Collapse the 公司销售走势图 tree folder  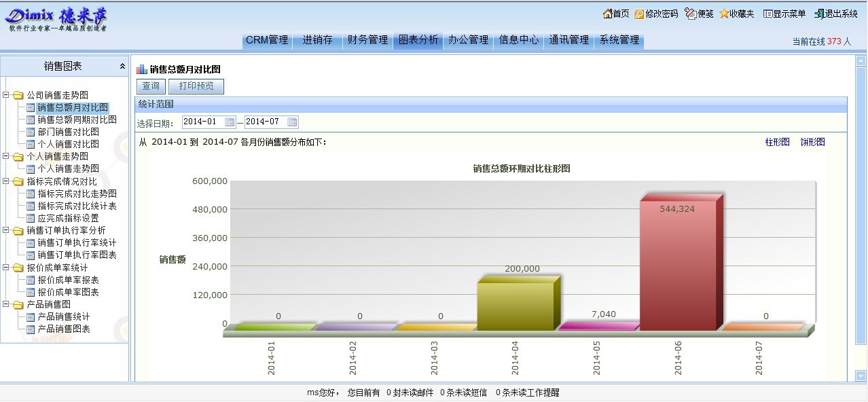(x=6, y=95)
